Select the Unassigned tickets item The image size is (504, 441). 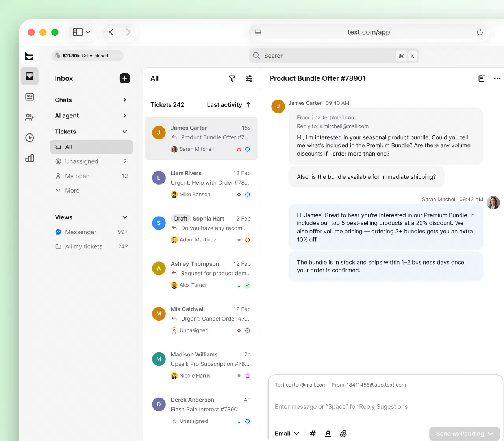tap(91, 161)
